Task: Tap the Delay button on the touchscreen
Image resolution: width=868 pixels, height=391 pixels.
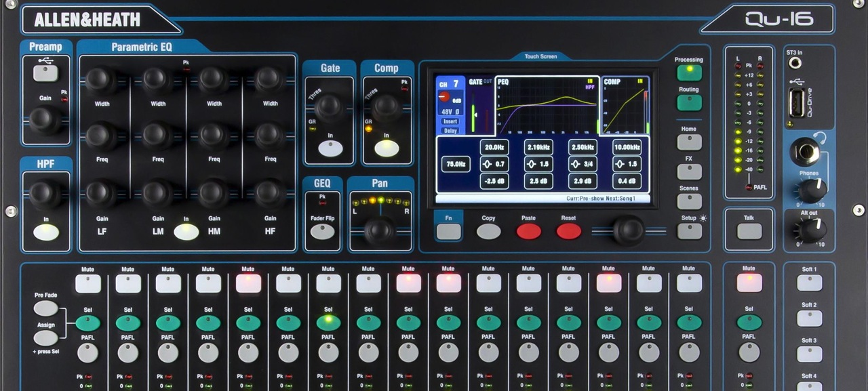Action: tap(450, 130)
